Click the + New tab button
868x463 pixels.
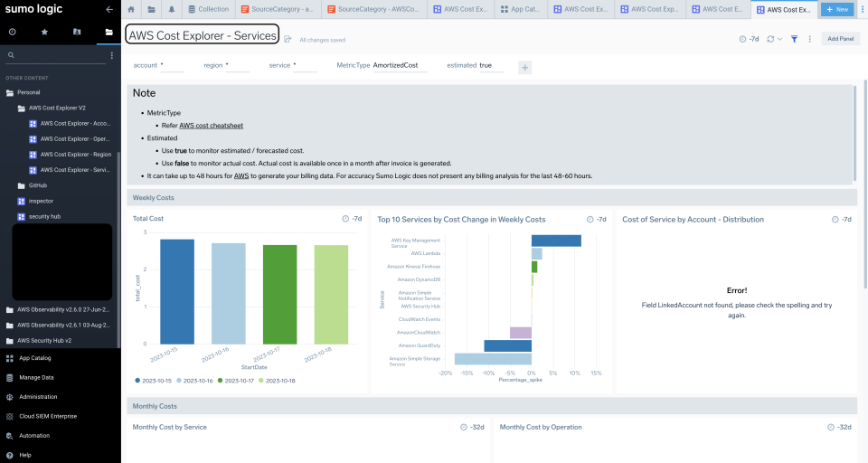[x=837, y=9]
